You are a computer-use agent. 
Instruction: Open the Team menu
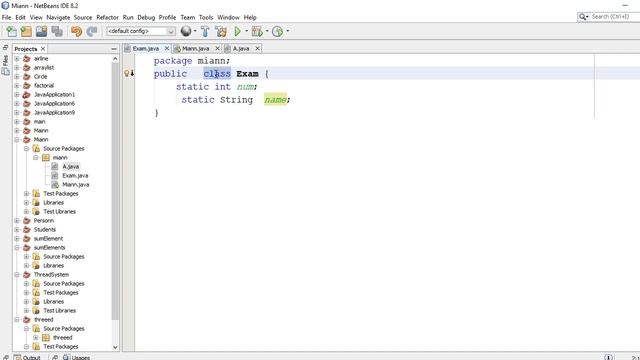pos(188,18)
